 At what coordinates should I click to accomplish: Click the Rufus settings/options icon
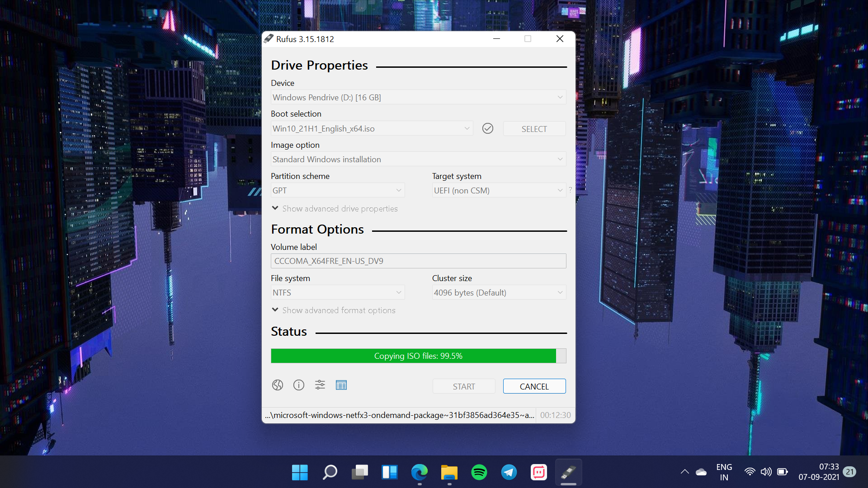point(320,385)
